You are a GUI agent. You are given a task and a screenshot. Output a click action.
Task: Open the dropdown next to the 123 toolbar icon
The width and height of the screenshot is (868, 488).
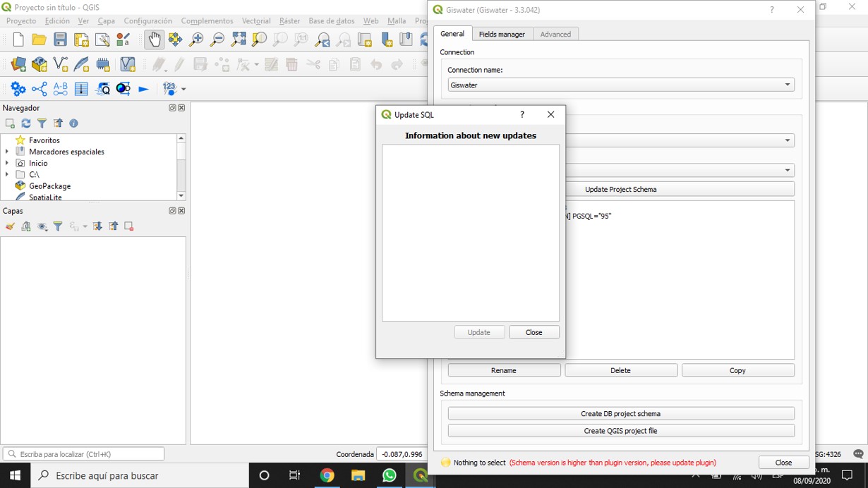pos(182,89)
